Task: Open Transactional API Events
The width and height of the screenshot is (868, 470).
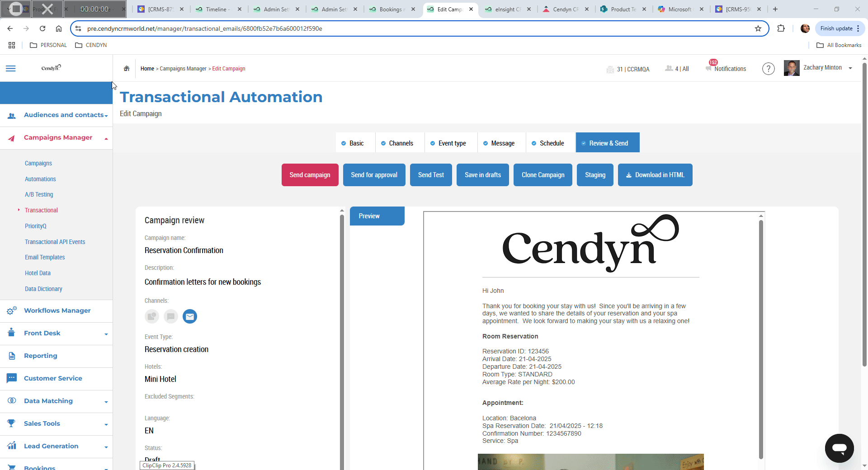Action: click(x=55, y=242)
